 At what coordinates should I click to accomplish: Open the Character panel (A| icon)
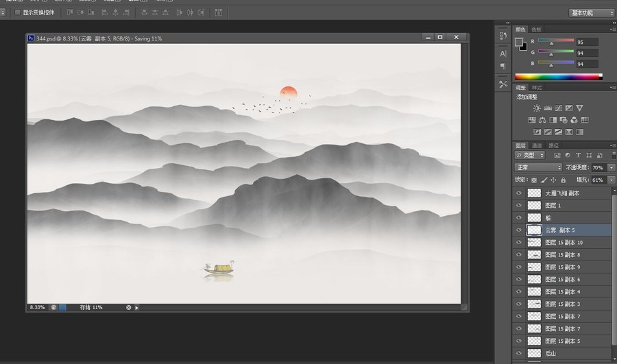pos(503,54)
